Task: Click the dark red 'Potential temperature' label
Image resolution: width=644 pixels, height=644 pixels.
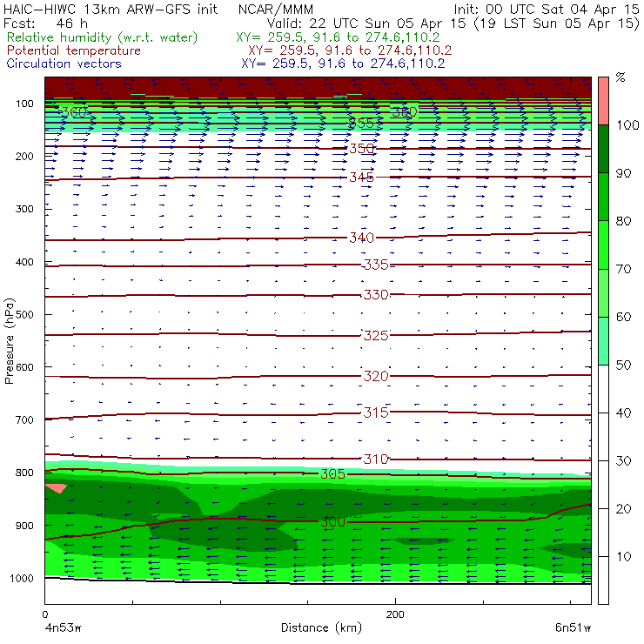Action: (x=73, y=50)
